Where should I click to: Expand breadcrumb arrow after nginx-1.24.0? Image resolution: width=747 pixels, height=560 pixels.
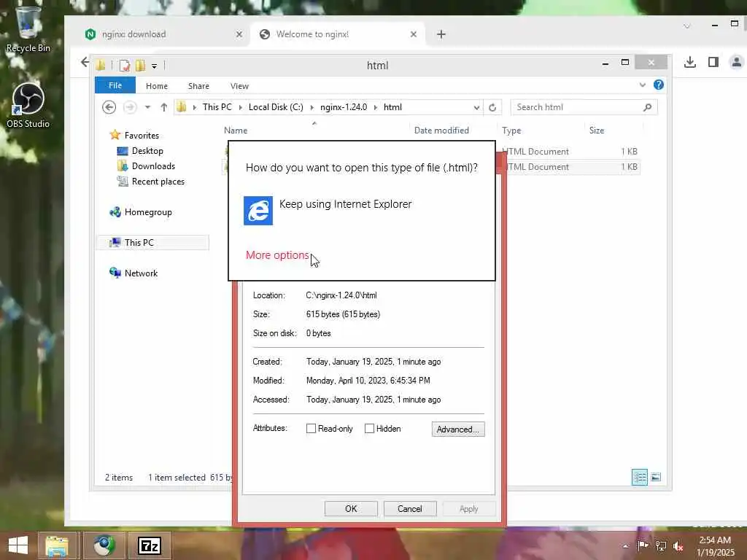click(x=376, y=108)
